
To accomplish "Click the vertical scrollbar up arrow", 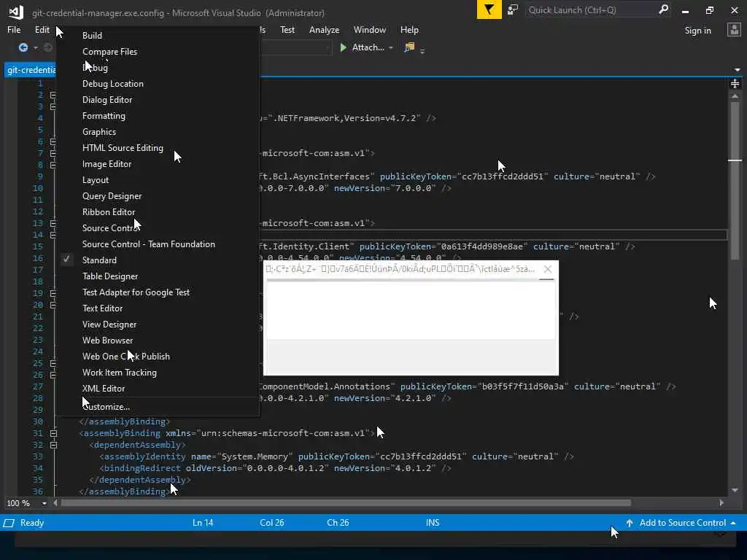I will pos(735,96).
